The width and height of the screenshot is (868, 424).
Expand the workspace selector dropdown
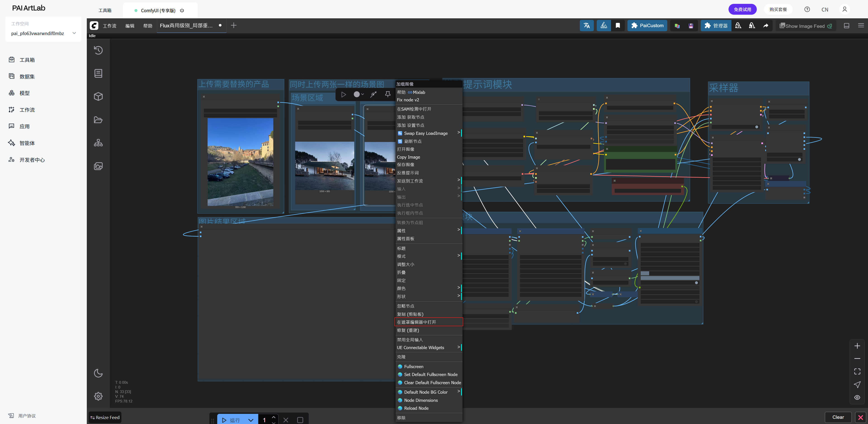(x=74, y=33)
